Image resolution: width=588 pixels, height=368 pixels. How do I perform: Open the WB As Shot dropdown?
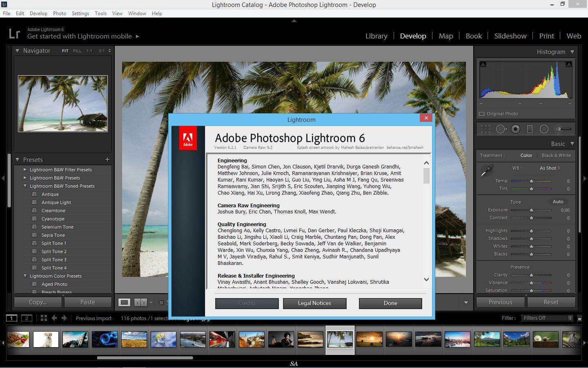point(550,168)
